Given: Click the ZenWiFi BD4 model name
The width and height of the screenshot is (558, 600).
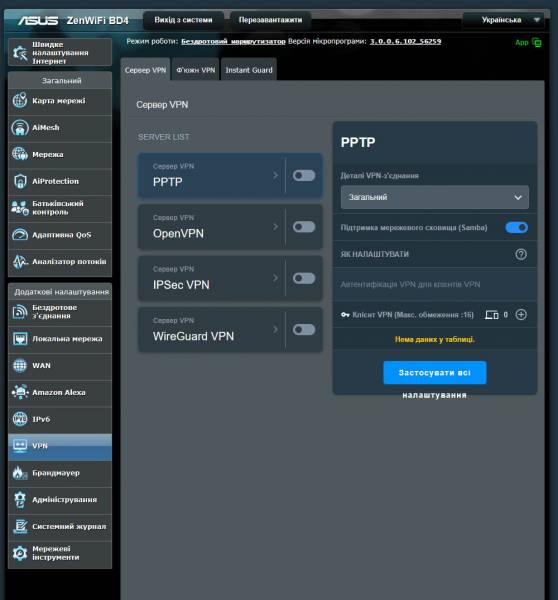Looking at the screenshot, I should pyautogui.click(x=98, y=20).
